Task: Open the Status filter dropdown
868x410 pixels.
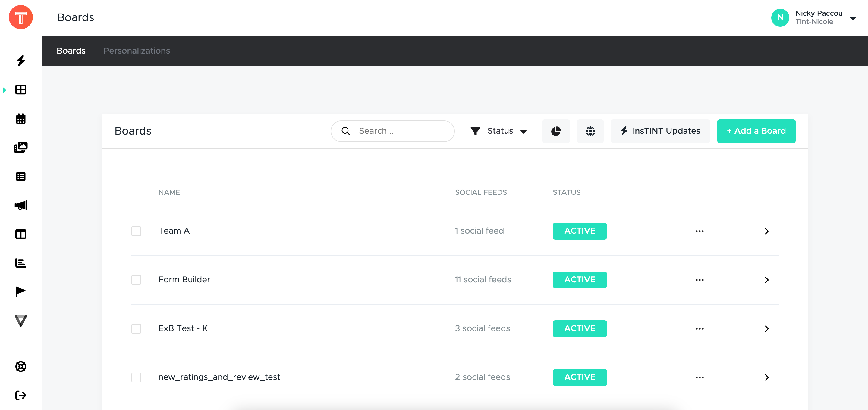Action: coord(499,131)
